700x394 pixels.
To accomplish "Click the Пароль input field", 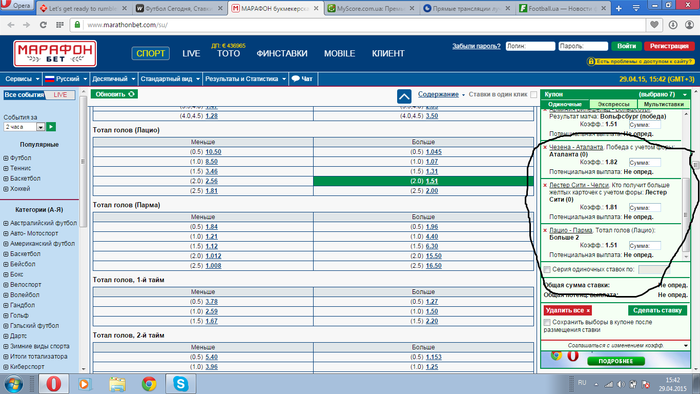I will coord(583,46).
